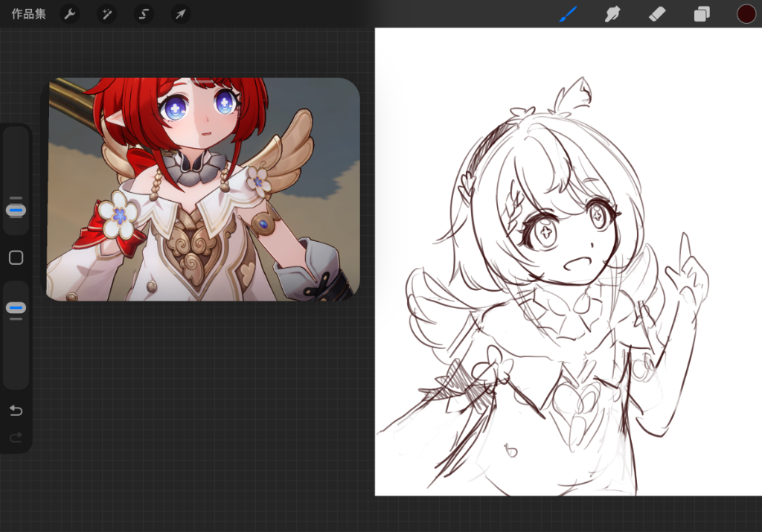Activate the Transform arrow tool
This screenshot has width=762, height=532.
pos(180,14)
